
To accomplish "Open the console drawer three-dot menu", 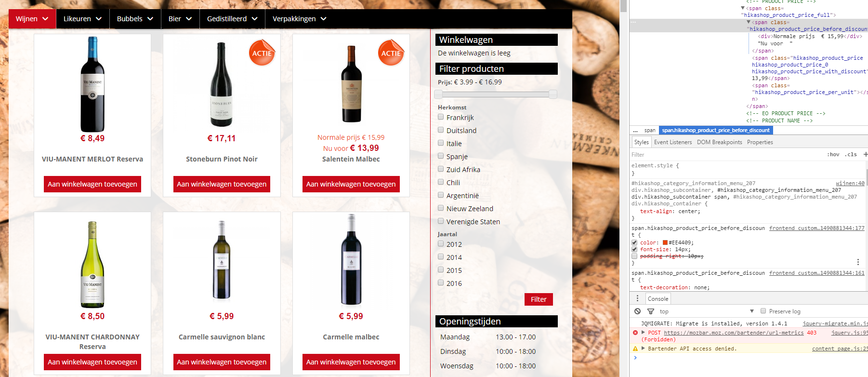I will [637, 298].
